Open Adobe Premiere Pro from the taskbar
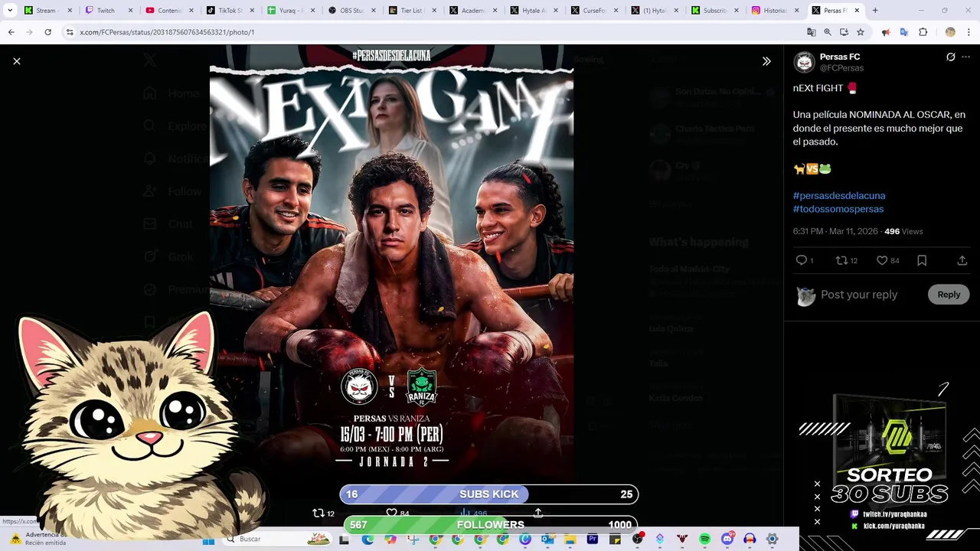 coord(592,540)
